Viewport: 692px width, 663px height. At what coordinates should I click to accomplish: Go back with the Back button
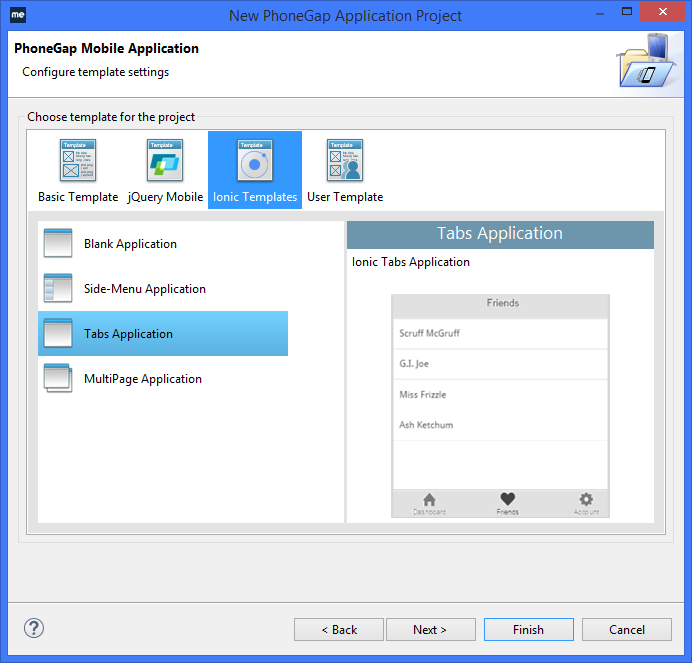(339, 630)
